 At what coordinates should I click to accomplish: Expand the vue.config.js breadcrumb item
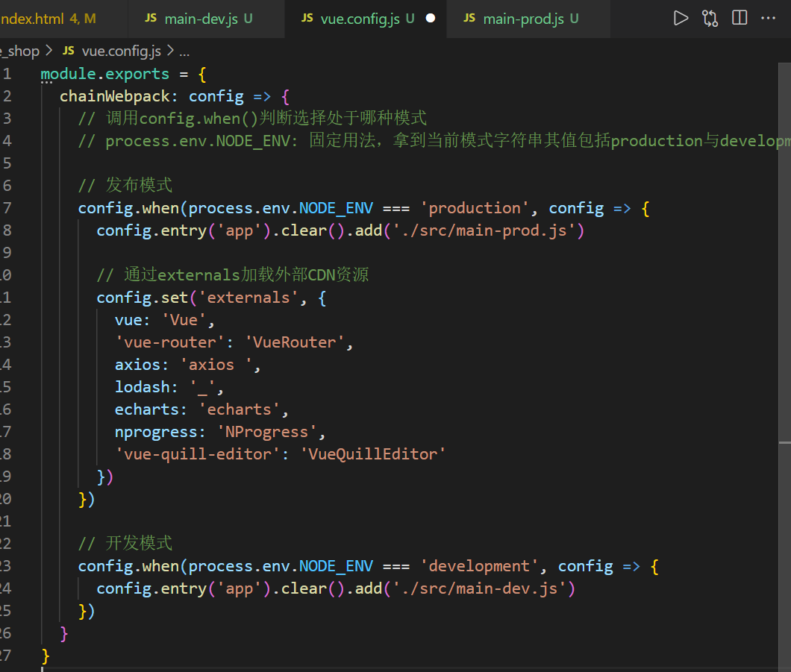coord(121,51)
